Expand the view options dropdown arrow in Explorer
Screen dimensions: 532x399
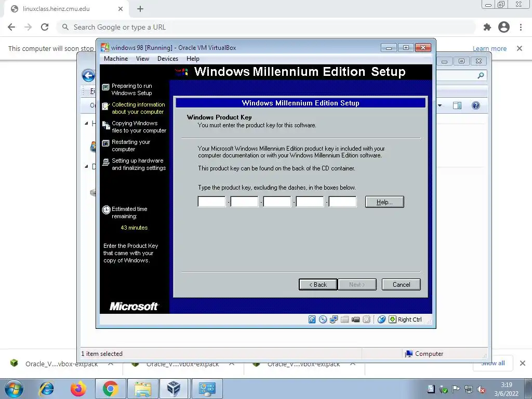pos(440,105)
